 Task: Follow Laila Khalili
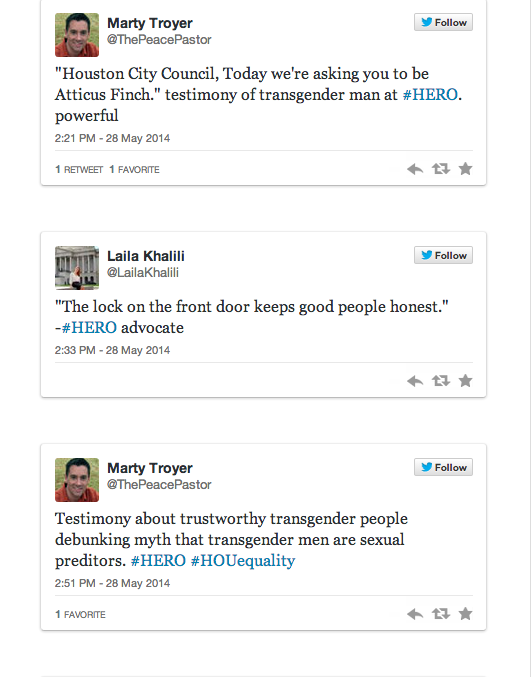point(443,255)
